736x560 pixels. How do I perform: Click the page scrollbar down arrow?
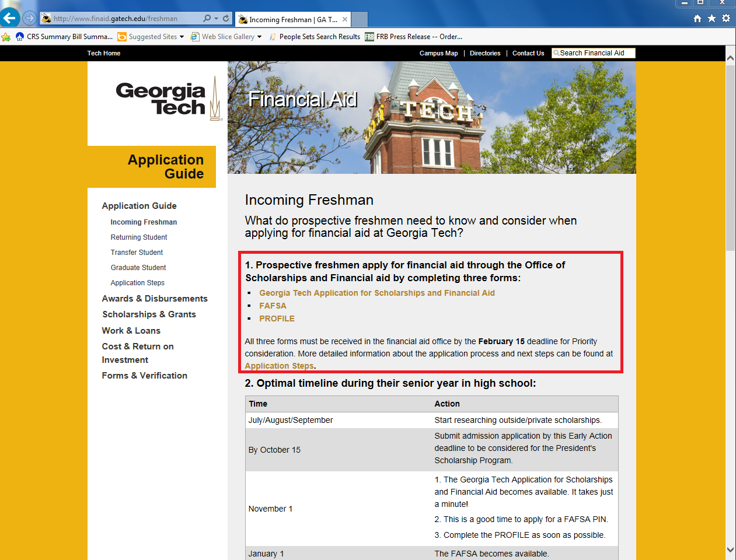(730, 549)
